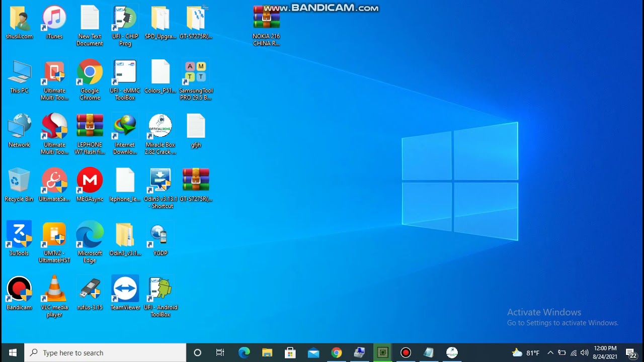Open the 81°F weather widget
The width and height of the screenshot is (644, 362).
[525, 352]
